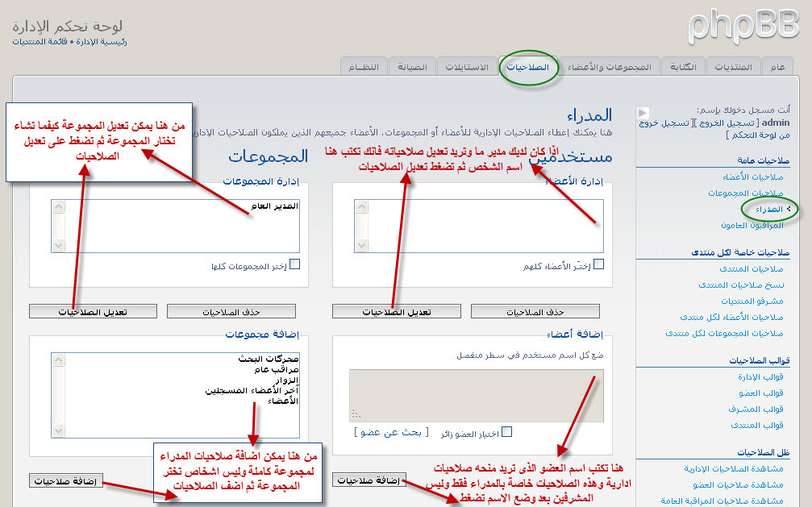The width and height of the screenshot is (812, 507).
Task: Click up arrow of إضافة مجموعات list scrollbar
Action: pos(59,360)
